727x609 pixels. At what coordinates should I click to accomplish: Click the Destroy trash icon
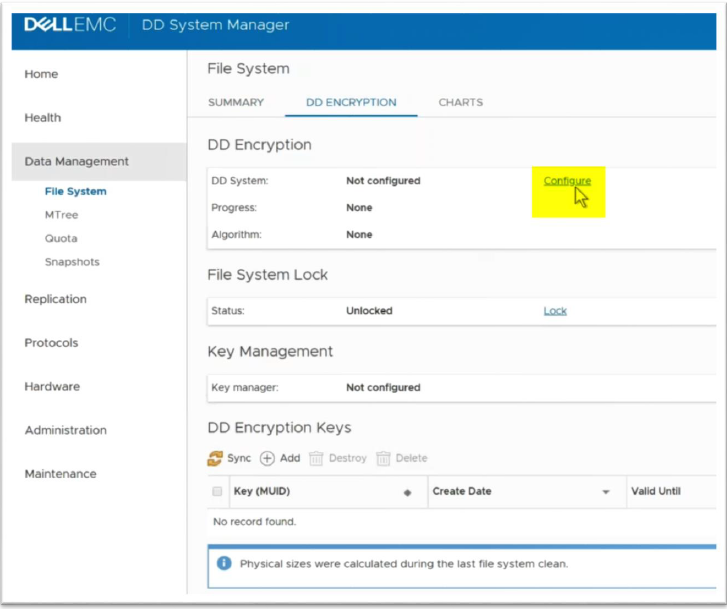tap(316, 458)
